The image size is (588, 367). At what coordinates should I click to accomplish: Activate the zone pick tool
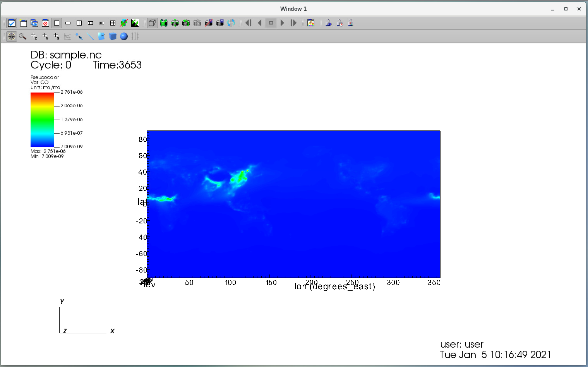tap(34, 36)
